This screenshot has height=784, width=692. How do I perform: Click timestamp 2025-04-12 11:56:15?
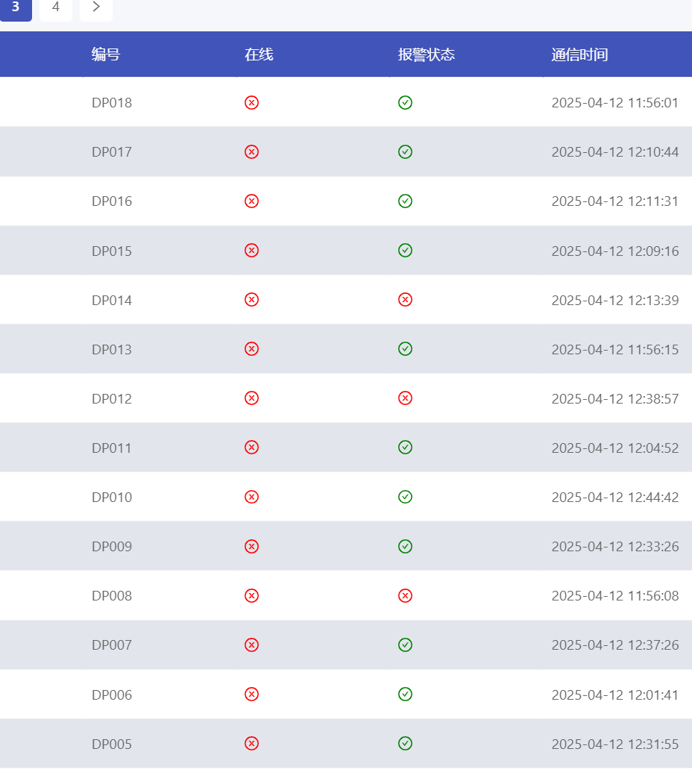tap(615, 349)
